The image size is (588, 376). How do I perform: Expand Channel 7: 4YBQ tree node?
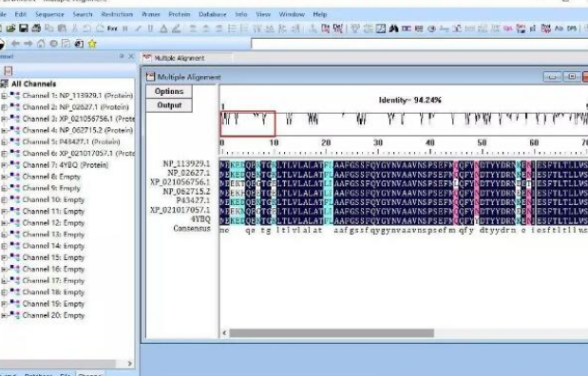pyautogui.click(x=4, y=165)
